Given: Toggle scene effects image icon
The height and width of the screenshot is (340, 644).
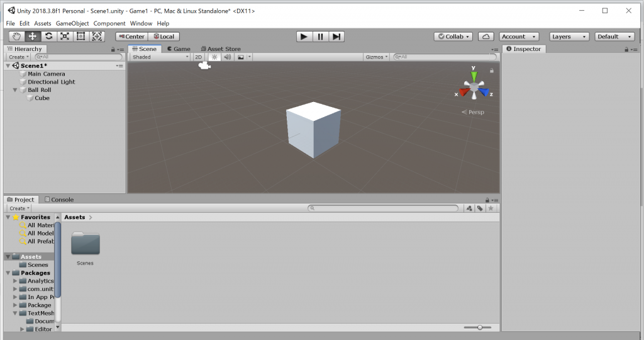Looking at the screenshot, I should point(241,57).
